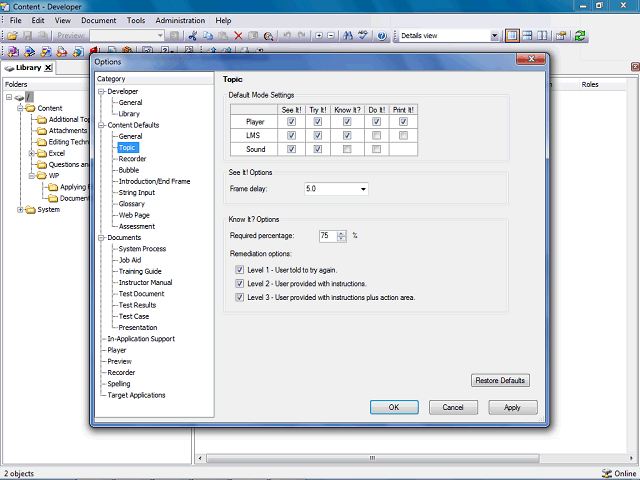Image resolution: width=640 pixels, height=480 pixels.
Task: Uncheck the Player See It! checkbox
Action: click(291, 122)
